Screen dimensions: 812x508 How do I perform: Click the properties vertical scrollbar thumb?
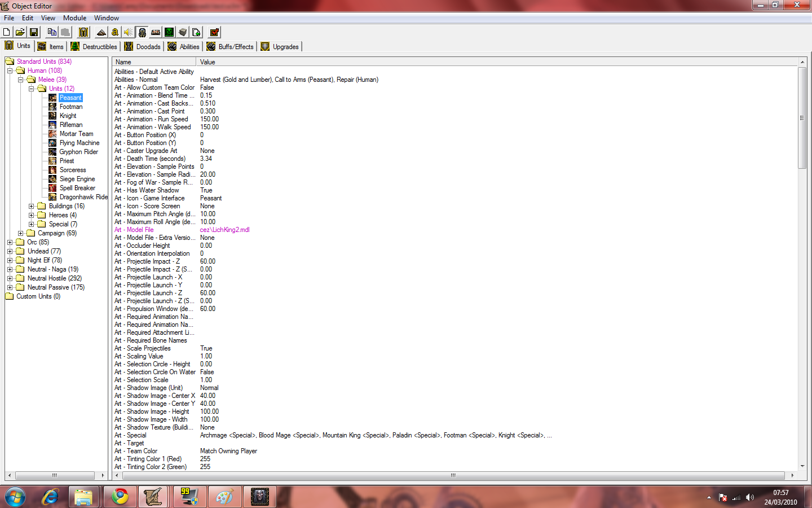tap(802, 117)
